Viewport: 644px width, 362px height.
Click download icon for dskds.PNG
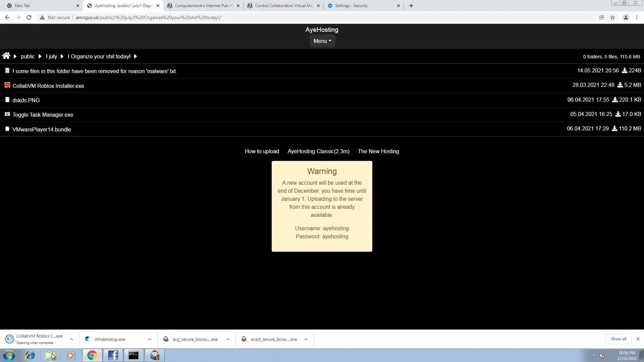[x=615, y=100]
